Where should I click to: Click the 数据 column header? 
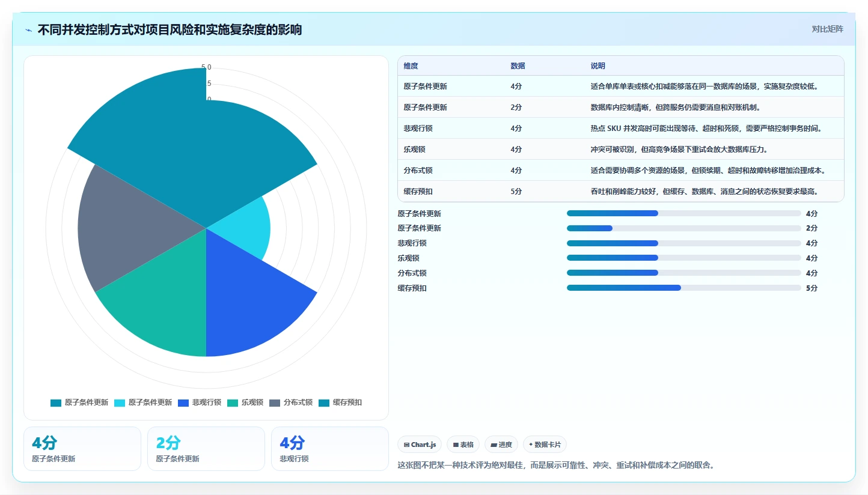pyautogui.click(x=518, y=66)
